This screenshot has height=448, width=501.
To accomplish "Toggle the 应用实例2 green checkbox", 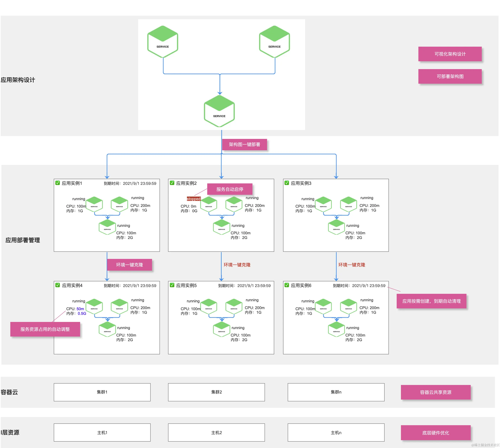I will click(x=172, y=183).
